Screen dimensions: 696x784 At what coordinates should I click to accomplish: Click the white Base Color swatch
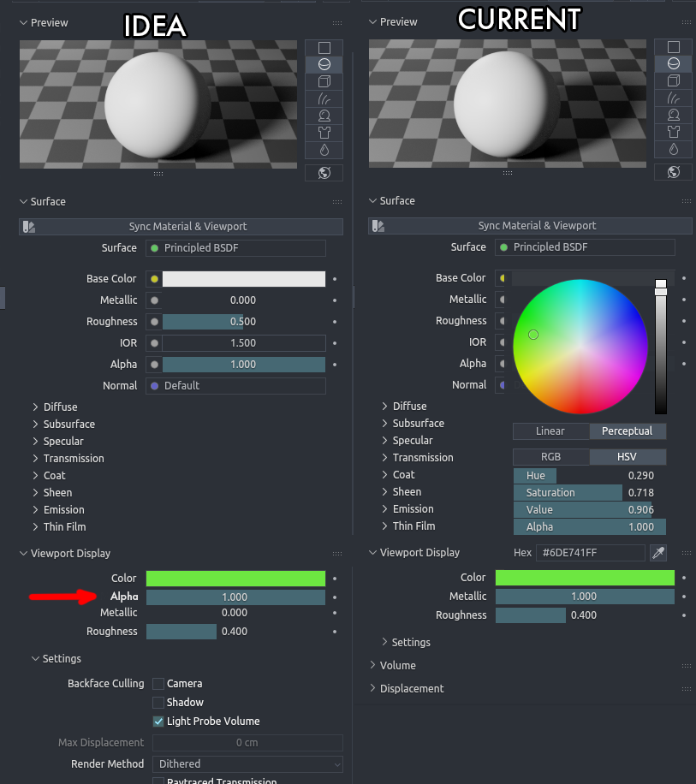click(244, 279)
